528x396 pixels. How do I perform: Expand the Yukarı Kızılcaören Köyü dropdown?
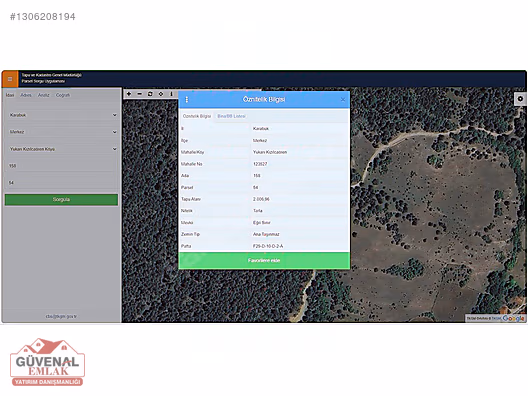click(63, 149)
